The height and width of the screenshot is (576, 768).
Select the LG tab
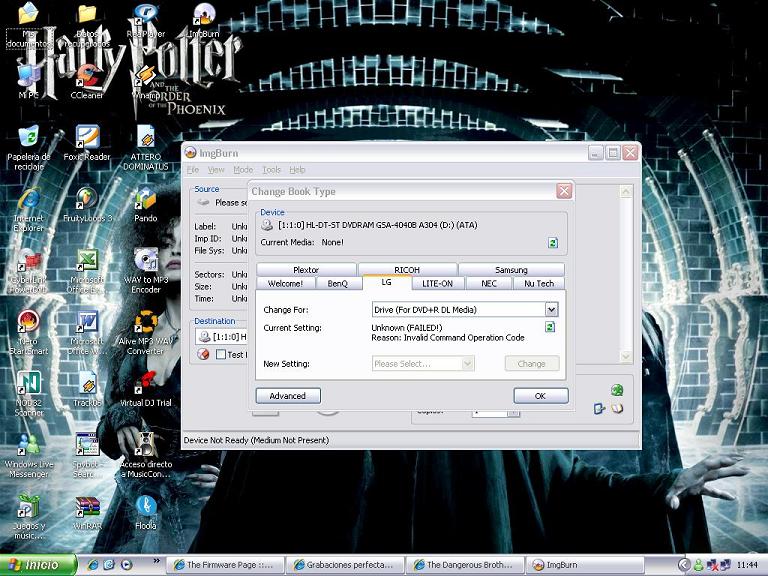click(x=386, y=283)
